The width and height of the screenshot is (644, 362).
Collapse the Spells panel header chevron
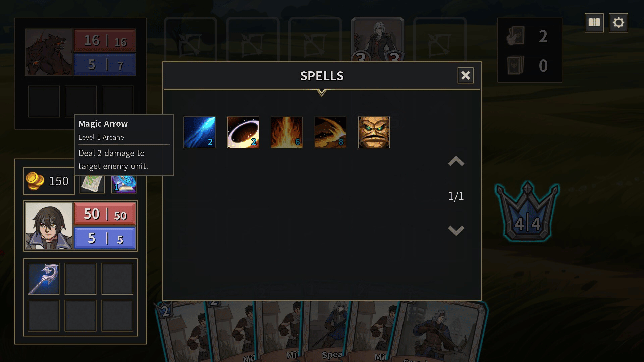click(x=321, y=92)
